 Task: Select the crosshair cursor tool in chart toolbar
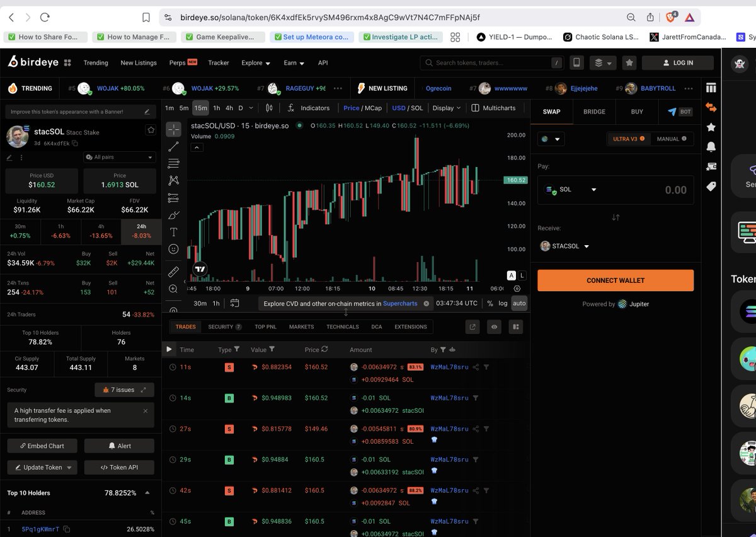(x=174, y=130)
